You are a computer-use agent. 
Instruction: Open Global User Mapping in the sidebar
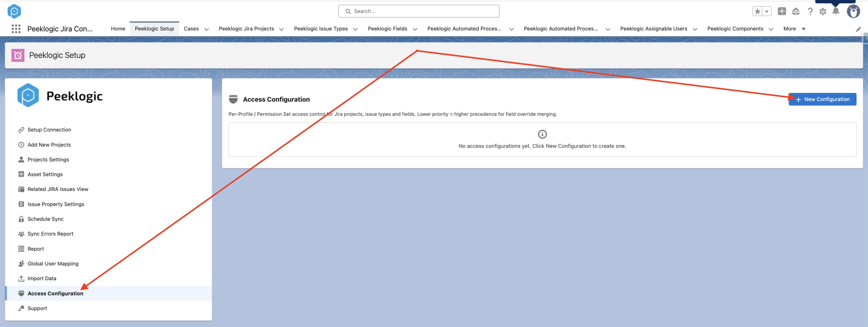tap(53, 264)
